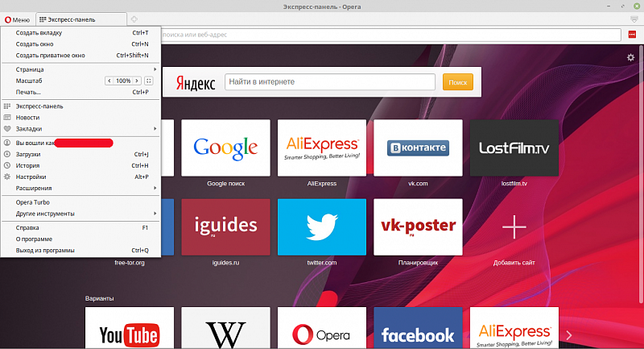Screen dimensions: 644x349
Task: Show next suggestions with right chevron
Action: pyautogui.click(x=569, y=335)
